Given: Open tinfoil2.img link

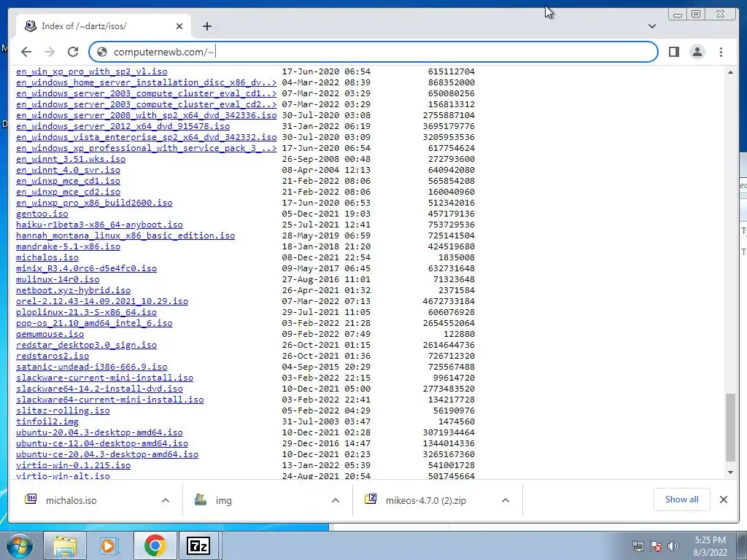Looking at the screenshot, I should coord(47,422).
